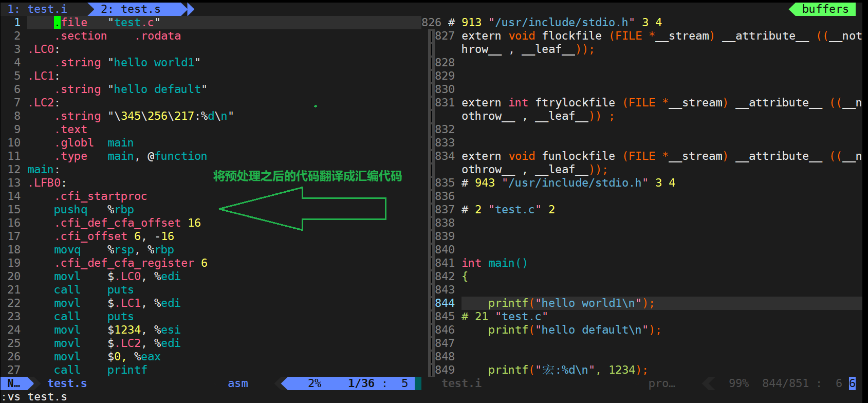This screenshot has width=868, height=403.
Task: Click the printf with 1234 on line 849
Action: coord(568,370)
